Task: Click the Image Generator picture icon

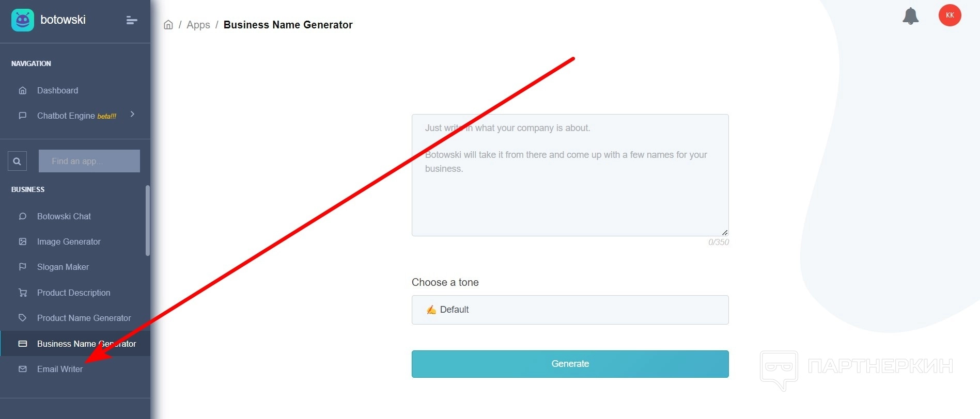Action: (23, 241)
